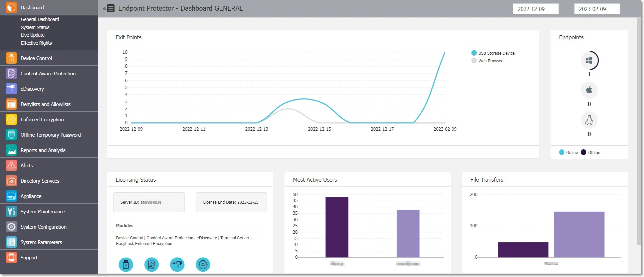The image size is (644, 277).
Task: Expand the Offline Temporary Password menu
Action: [49, 135]
